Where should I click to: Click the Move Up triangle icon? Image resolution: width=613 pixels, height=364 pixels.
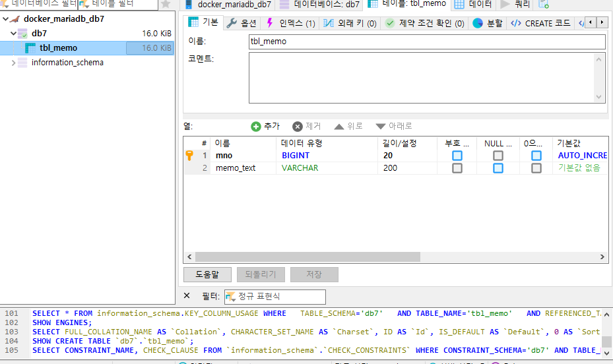coord(339,127)
